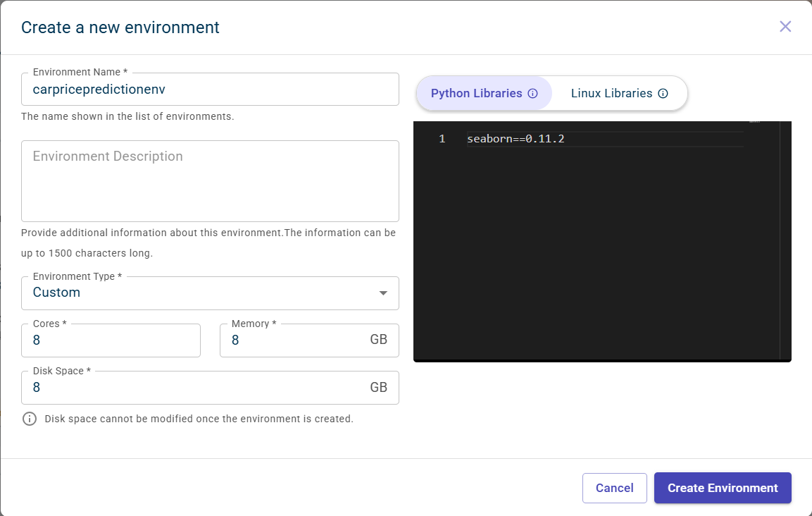Image resolution: width=812 pixels, height=516 pixels.
Task: Click into the Environment Description box
Action: (210, 181)
